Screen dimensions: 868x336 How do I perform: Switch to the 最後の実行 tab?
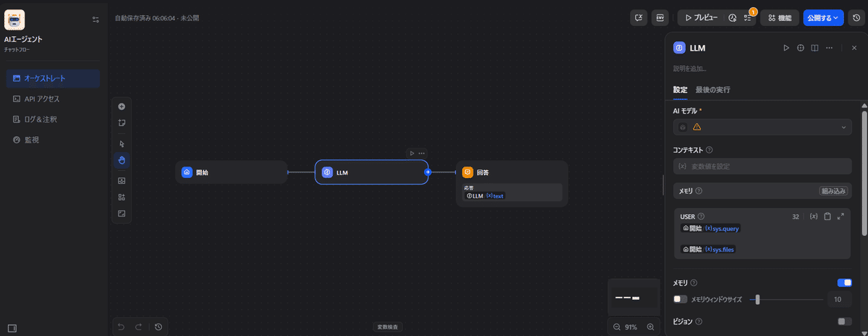[x=712, y=90]
